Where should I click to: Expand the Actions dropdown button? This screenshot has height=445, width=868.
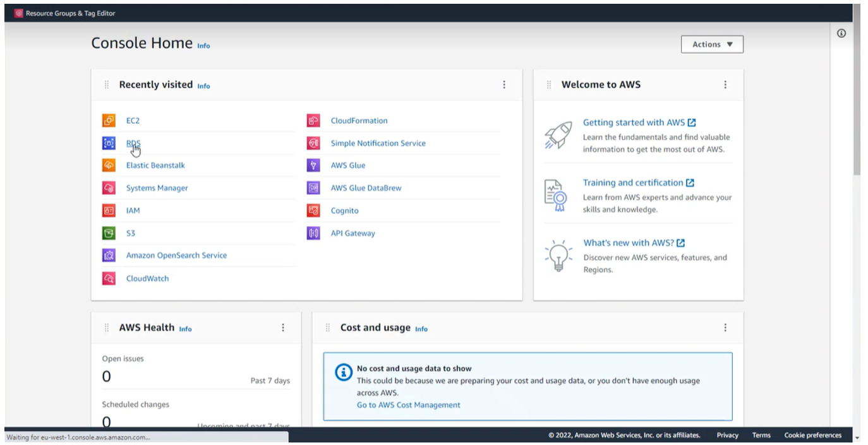tap(712, 44)
